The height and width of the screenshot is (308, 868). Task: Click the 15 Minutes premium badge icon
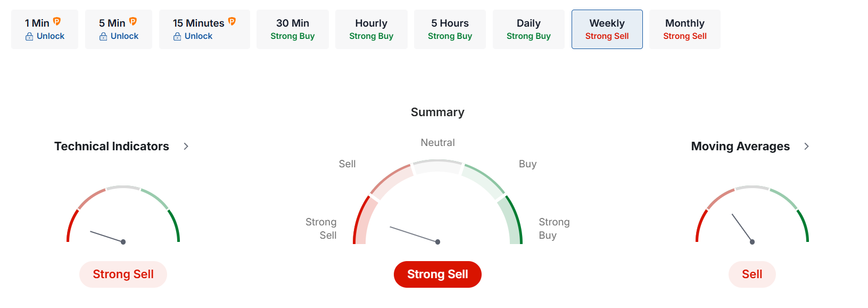click(x=232, y=21)
